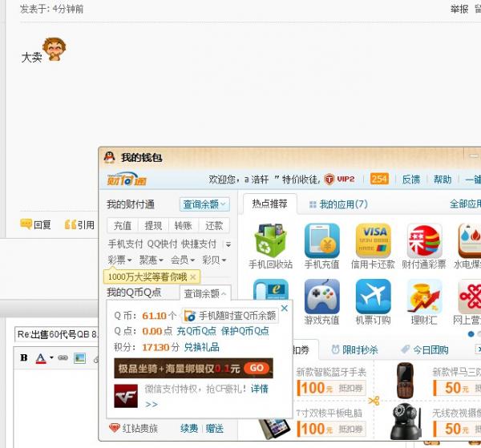Click the QQ penguin icon in 我的钱包 title
Screen dimensions: 481x448
(x=110, y=157)
